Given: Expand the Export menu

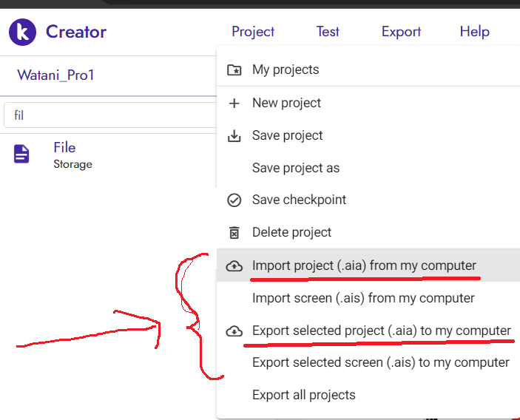Looking at the screenshot, I should point(401,32).
